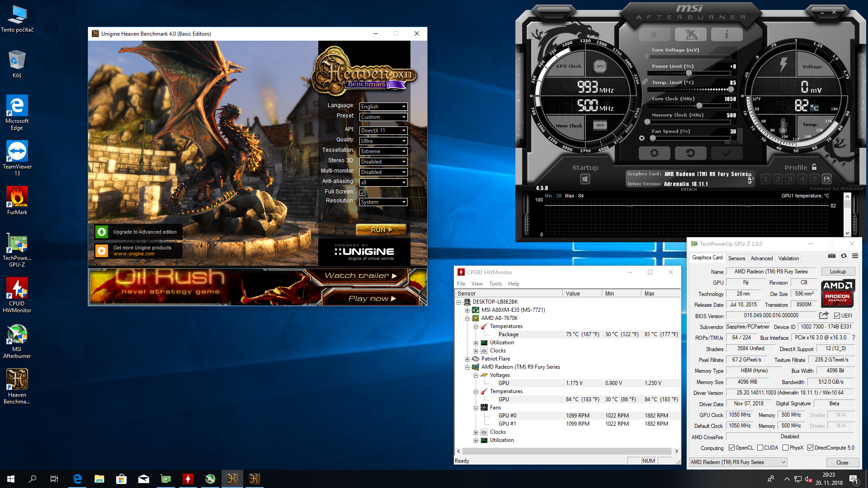Select Afterburner profile slot 3

pos(790,179)
